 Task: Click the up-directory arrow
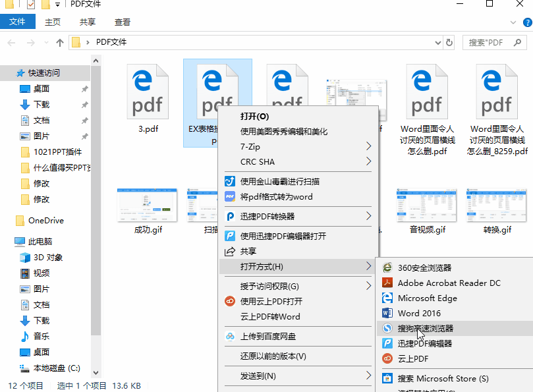click(x=60, y=43)
